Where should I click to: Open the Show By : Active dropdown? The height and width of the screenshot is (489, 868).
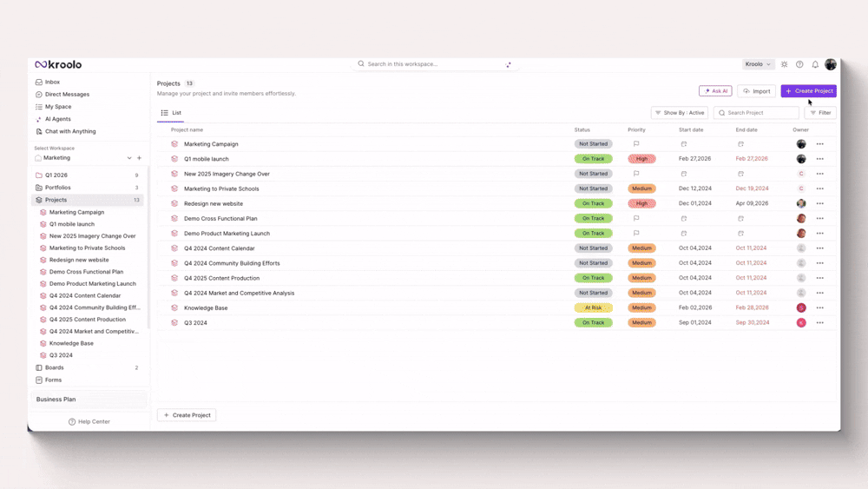pyautogui.click(x=680, y=113)
